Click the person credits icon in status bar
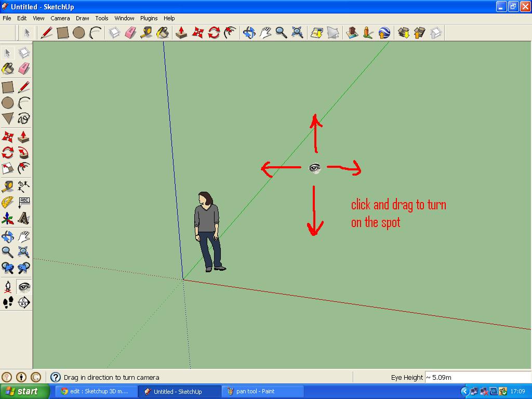The height and width of the screenshot is (399, 532). click(x=21, y=377)
